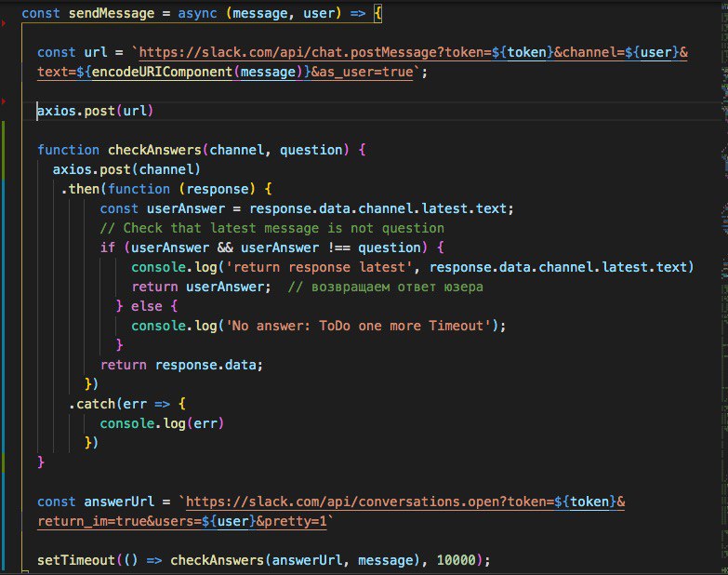728x575 pixels.
Task: Click the Russian comment 'возвращаем ответ юзера'
Action: click(x=397, y=287)
